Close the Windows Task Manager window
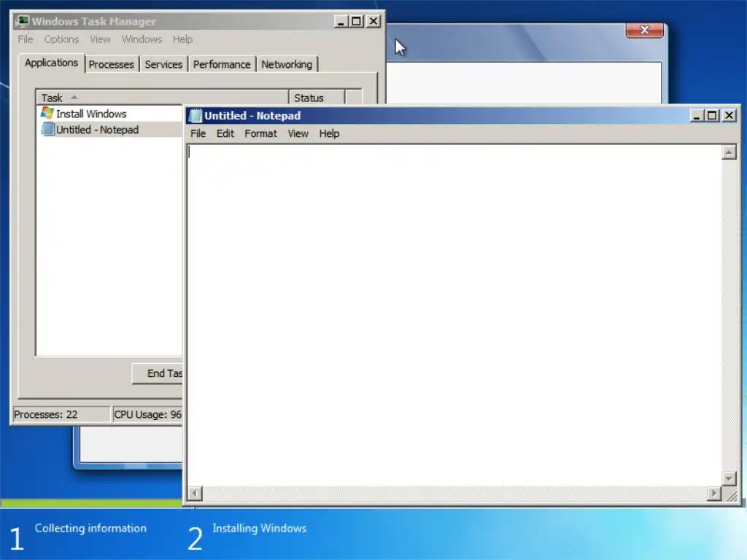Viewport: 747px width, 560px height. (x=373, y=21)
